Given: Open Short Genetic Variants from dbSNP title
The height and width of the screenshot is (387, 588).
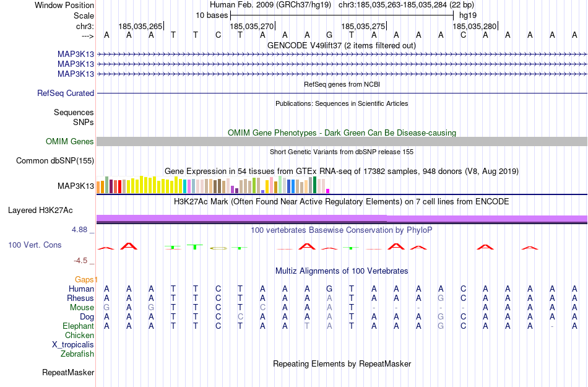Looking at the screenshot, I should click(342, 152).
